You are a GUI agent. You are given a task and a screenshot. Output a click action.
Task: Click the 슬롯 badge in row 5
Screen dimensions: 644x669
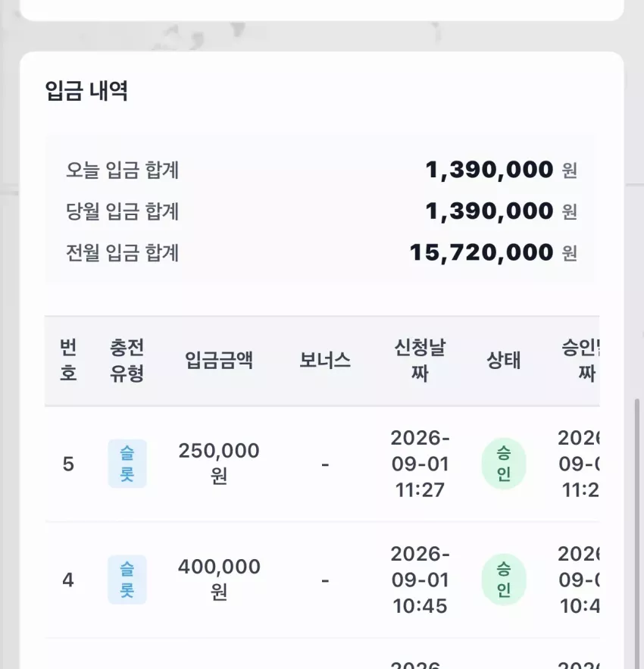tap(127, 464)
